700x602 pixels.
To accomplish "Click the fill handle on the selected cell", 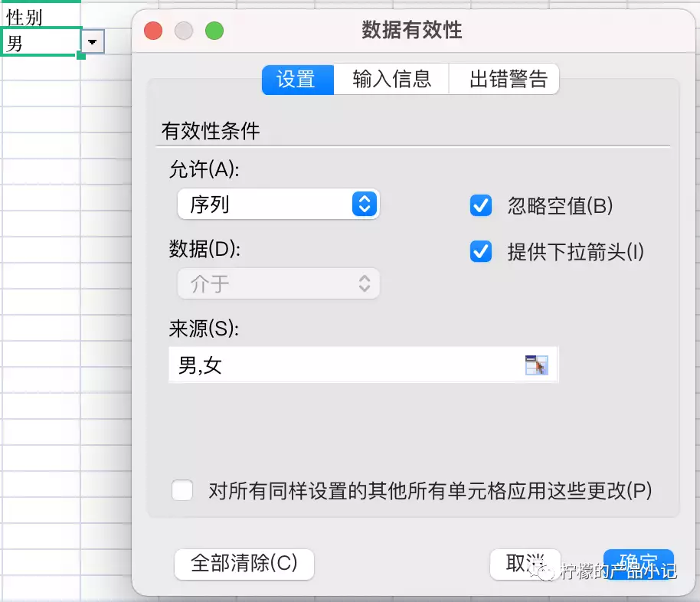I will pyautogui.click(x=80, y=55).
